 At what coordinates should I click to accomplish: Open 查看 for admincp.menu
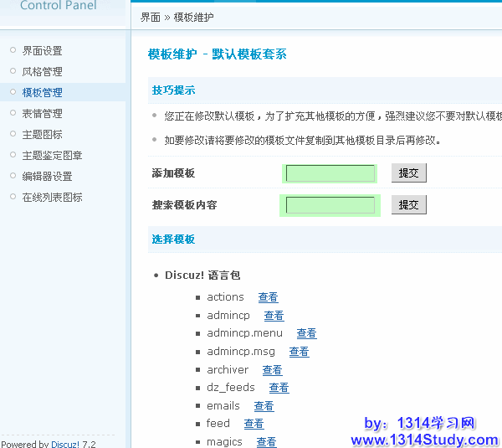[x=306, y=333]
